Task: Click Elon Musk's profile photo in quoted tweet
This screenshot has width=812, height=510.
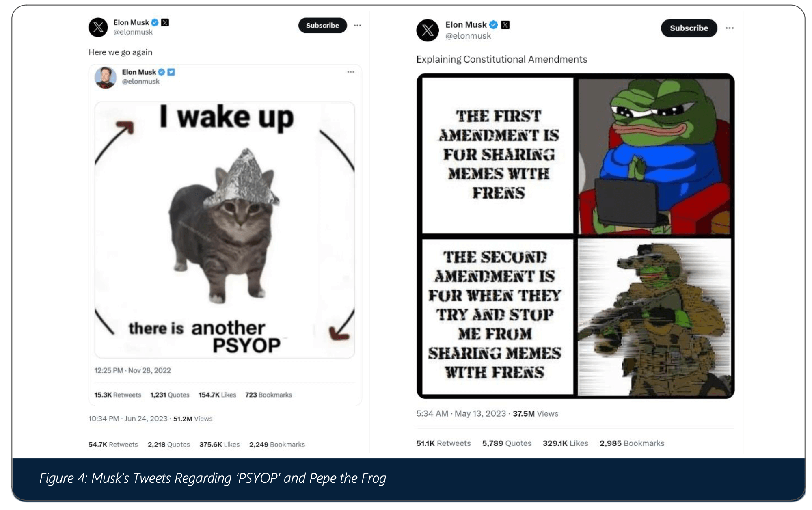Action: tap(105, 77)
